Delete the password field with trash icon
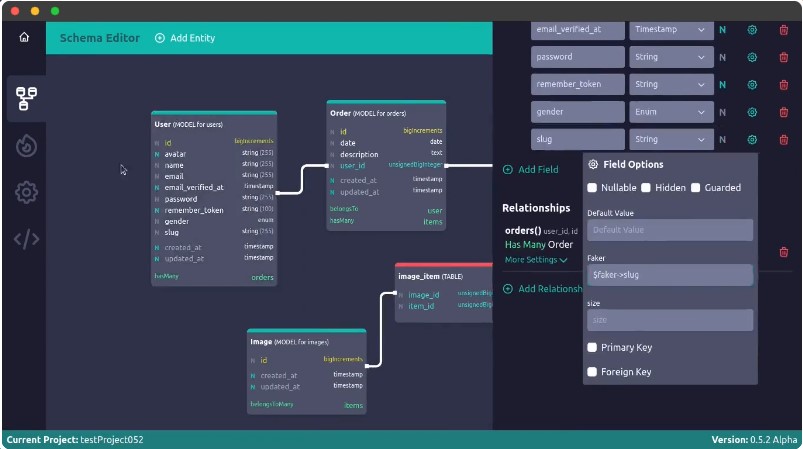Screen dimensions: 803x449 point(783,57)
